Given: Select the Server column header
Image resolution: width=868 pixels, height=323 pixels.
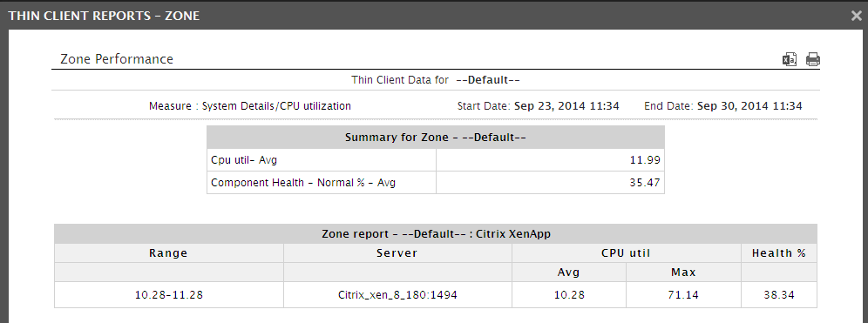Looking at the screenshot, I should (x=397, y=253).
